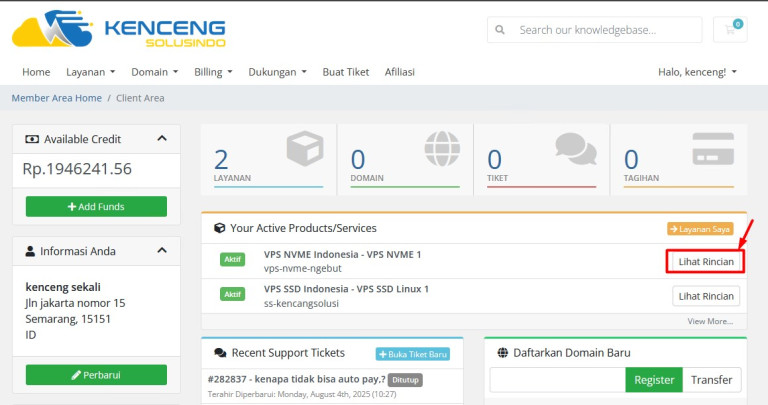
Task: Open the View More link
Action: [710, 321]
